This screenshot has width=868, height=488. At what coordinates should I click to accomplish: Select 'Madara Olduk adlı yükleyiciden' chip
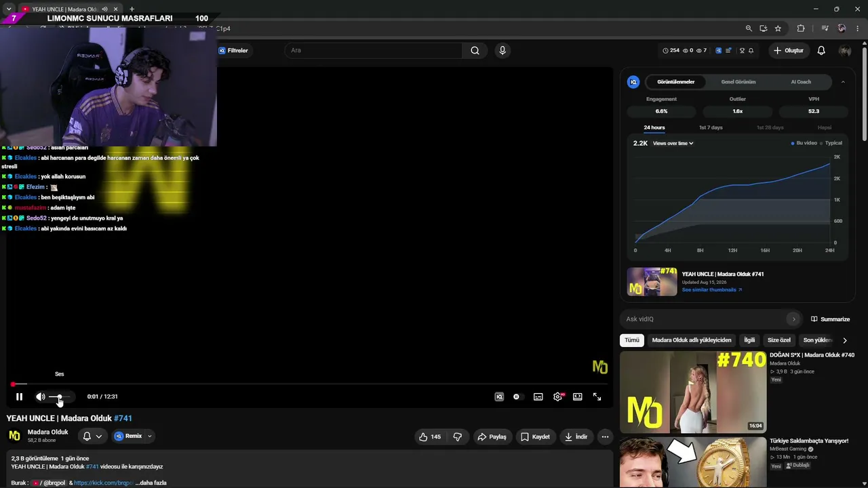click(692, 340)
